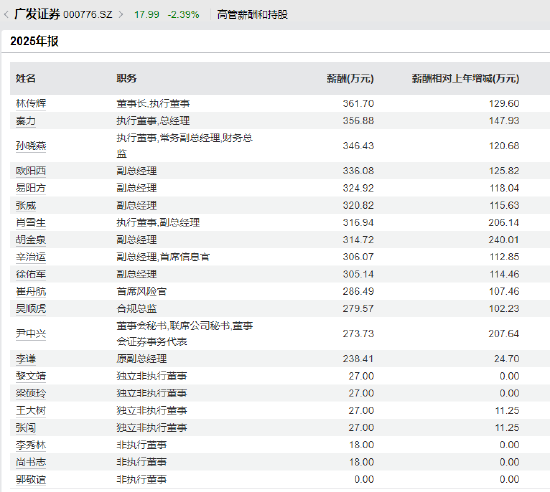Select the stock code 000776.SZ

pos(88,15)
